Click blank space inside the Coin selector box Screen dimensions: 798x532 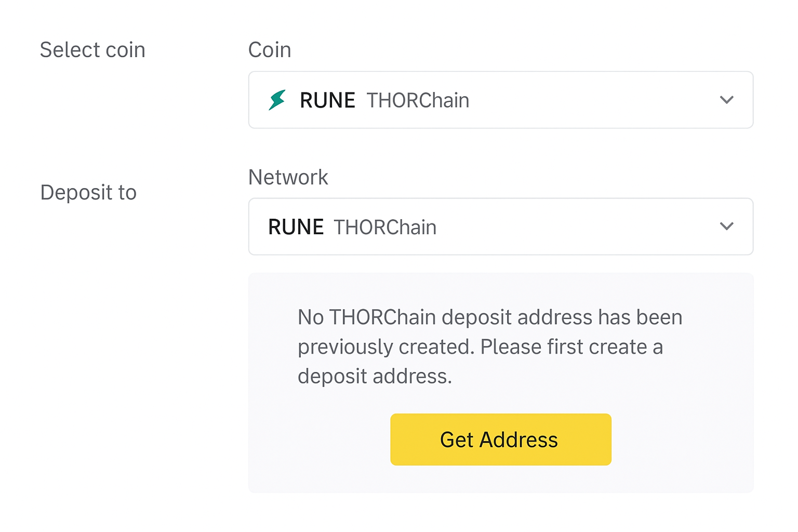tap(592, 100)
